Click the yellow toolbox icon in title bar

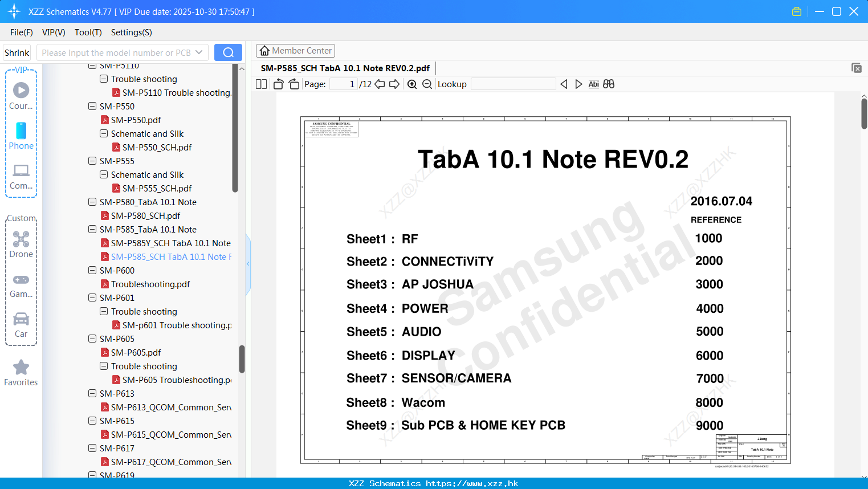point(797,11)
